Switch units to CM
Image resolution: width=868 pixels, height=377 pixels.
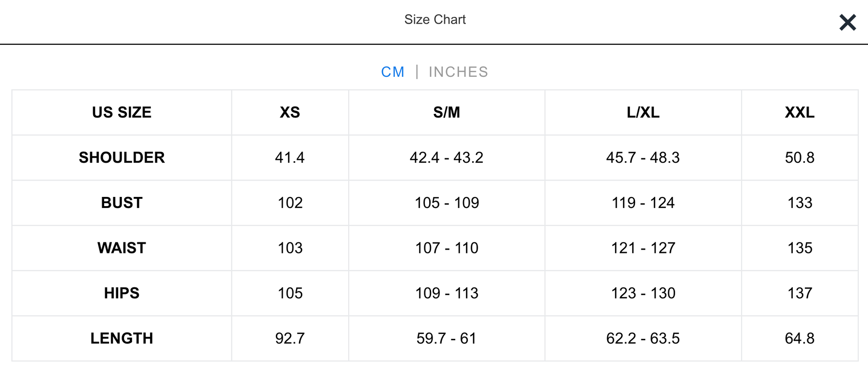coord(393,72)
